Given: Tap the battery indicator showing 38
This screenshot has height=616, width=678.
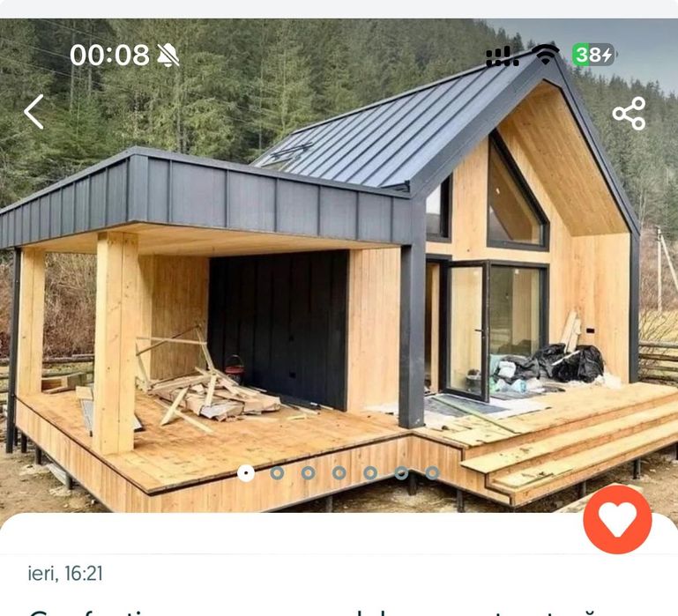Looking at the screenshot, I should (x=594, y=55).
